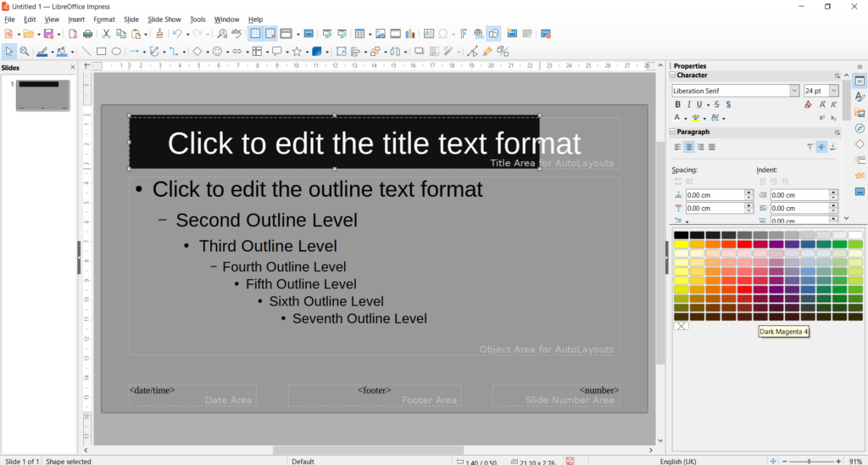Select the slide 1 thumbnail
This screenshot has width=868, height=465.
(42, 95)
